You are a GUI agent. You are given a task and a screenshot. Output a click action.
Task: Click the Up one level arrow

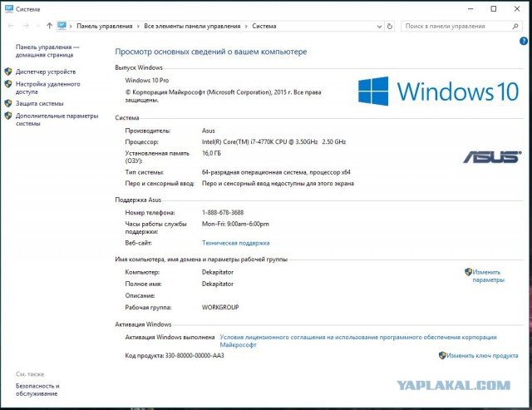[50, 26]
